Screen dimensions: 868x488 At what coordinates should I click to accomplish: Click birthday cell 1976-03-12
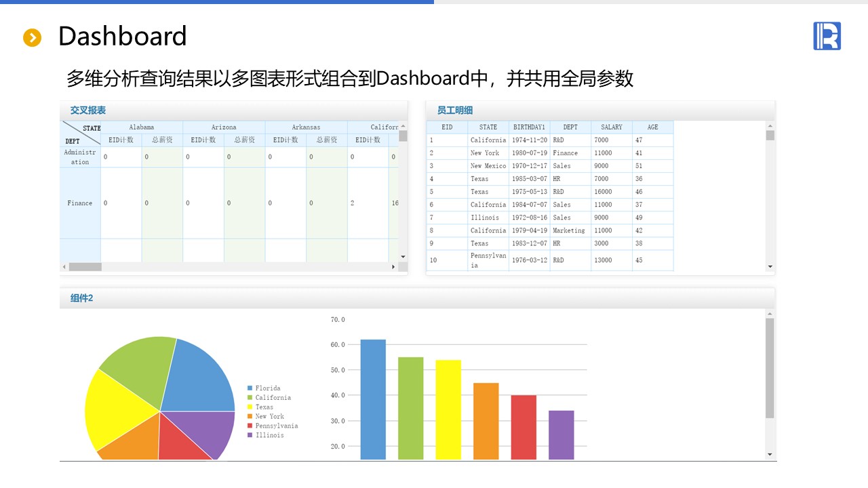[530, 260]
